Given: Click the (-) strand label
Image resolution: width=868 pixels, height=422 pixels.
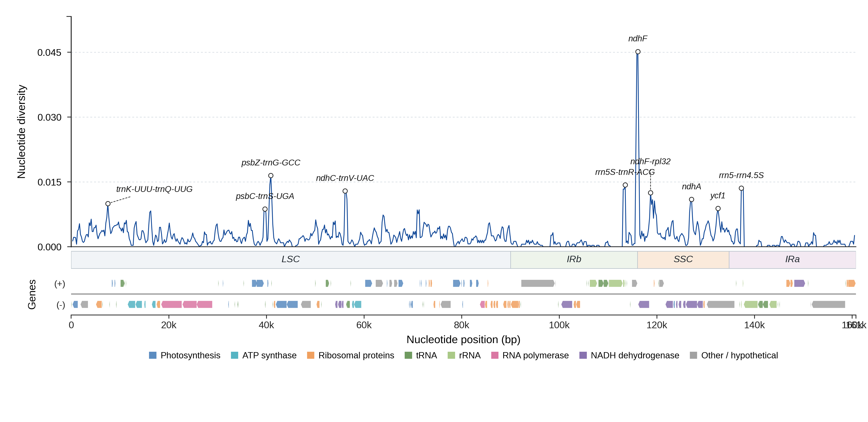Looking at the screenshot, I should tap(61, 305).
